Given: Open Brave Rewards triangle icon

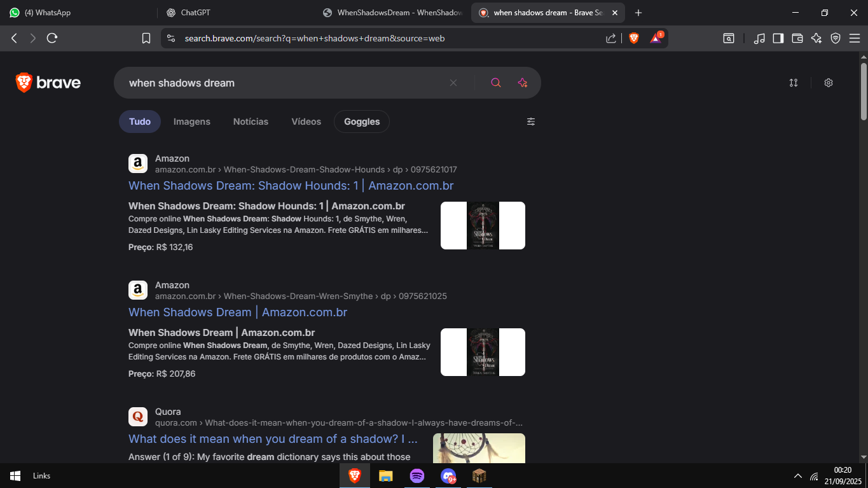Looking at the screenshot, I should pos(656,38).
